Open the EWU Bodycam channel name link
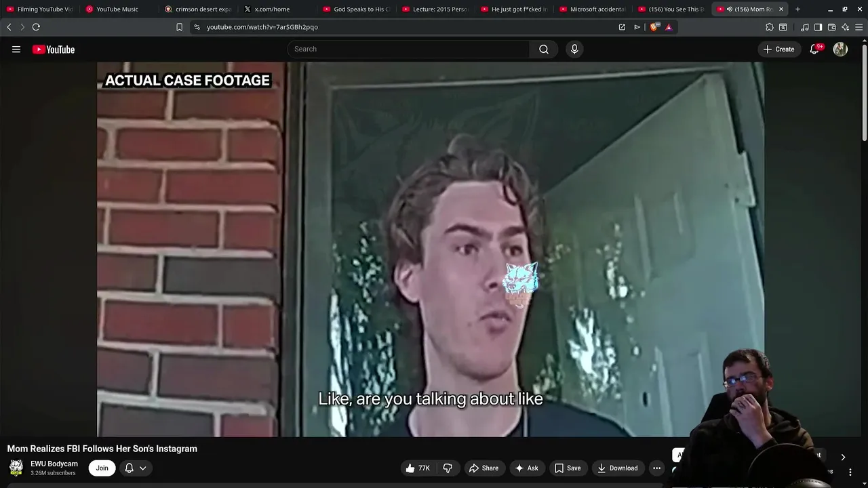The height and width of the screenshot is (488, 868). click(54, 464)
